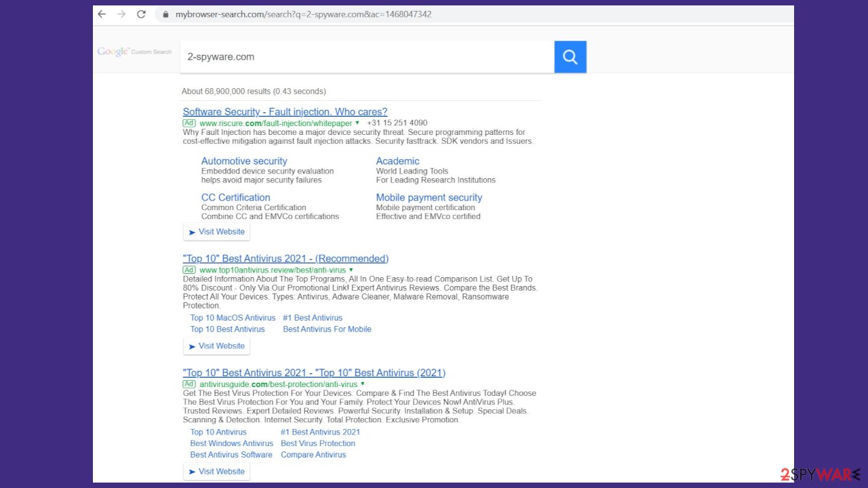The height and width of the screenshot is (488, 868).
Task: Open the Automotive security sitelink
Action: point(244,161)
